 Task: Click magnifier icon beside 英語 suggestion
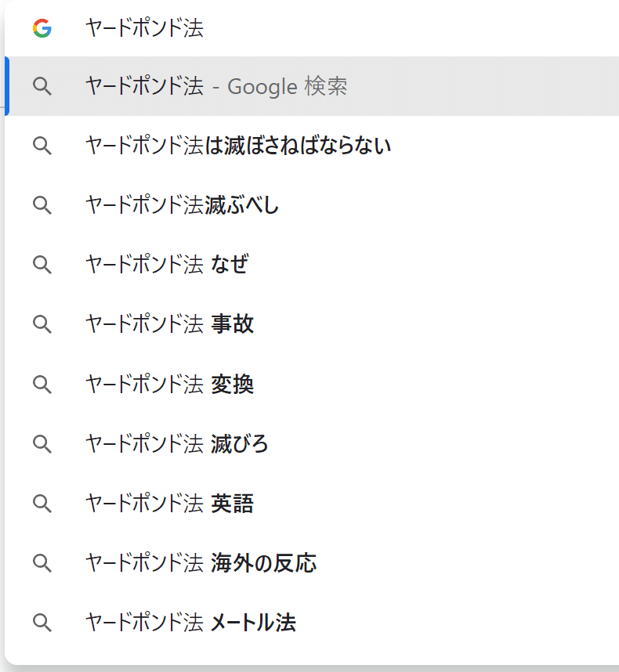point(42,503)
